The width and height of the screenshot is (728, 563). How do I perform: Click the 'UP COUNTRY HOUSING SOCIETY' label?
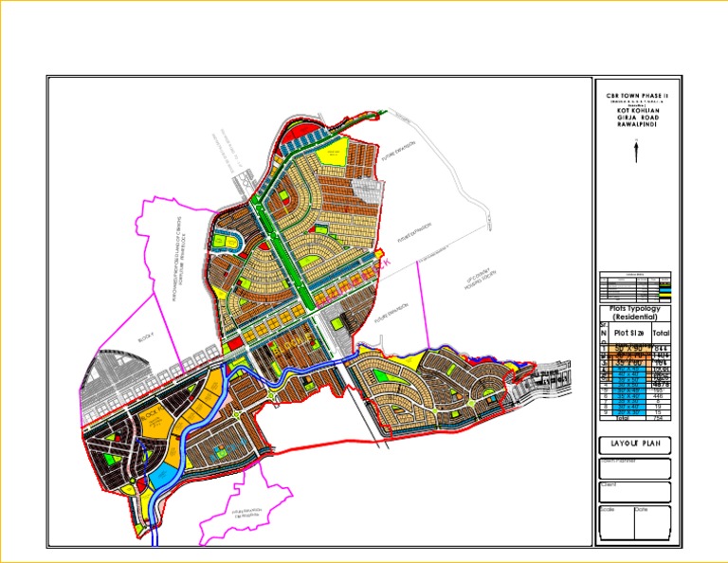tap(481, 279)
